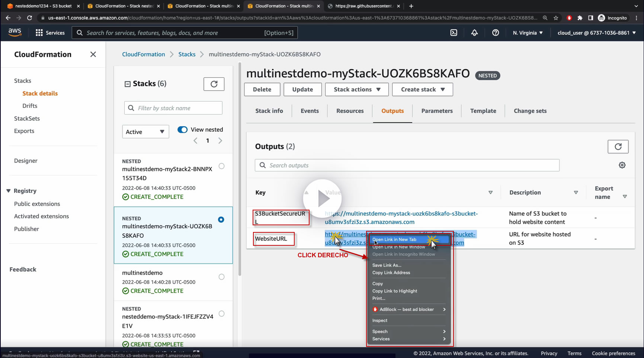Click the AWS services search bar

tap(185, 33)
